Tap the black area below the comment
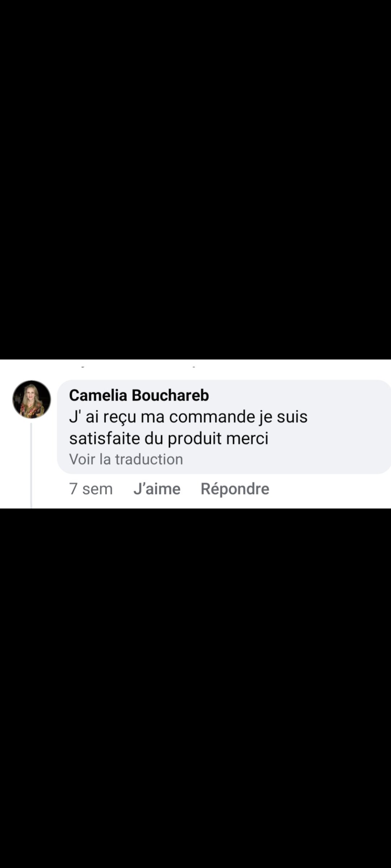The height and width of the screenshot is (868, 391). tap(195, 688)
